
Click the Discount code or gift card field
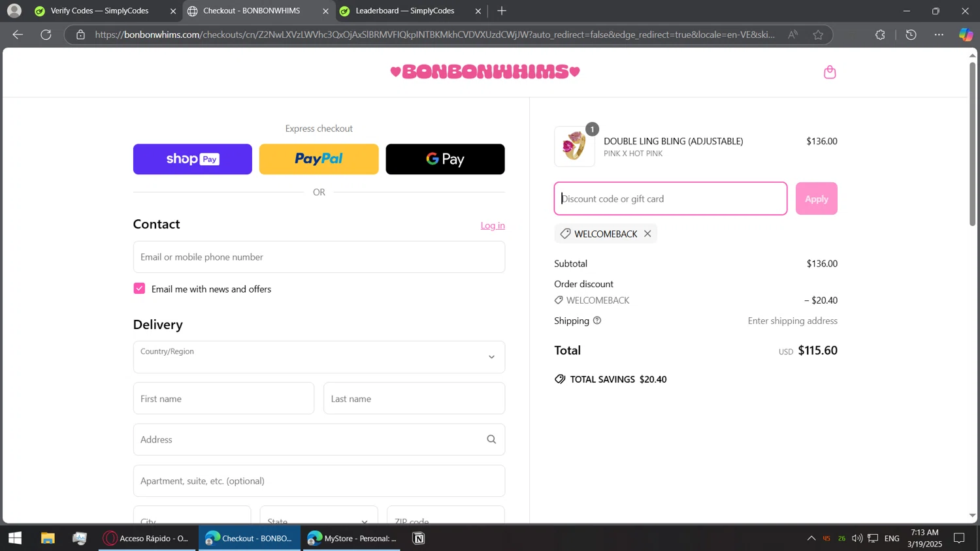[670, 198]
